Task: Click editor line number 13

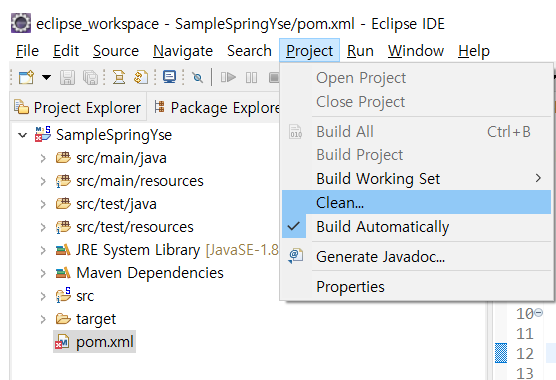Action: (524, 373)
